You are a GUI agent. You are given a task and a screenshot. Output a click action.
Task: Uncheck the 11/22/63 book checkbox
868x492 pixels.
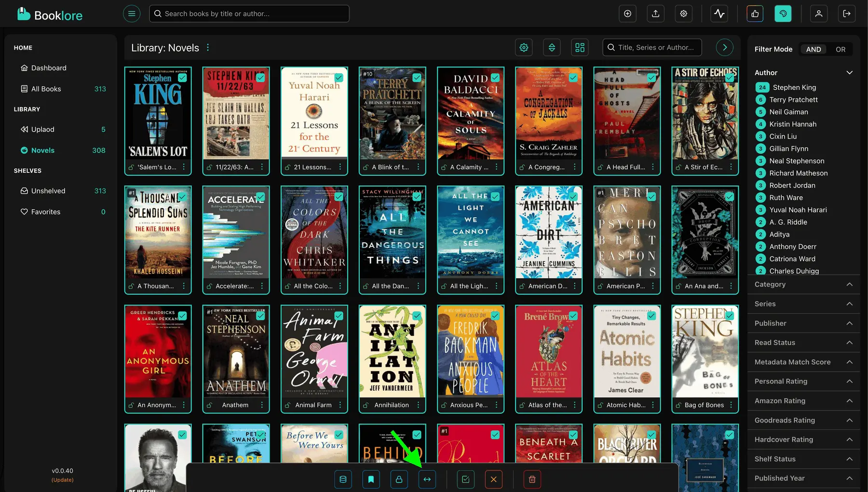pyautogui.click(x=260, y=78)
